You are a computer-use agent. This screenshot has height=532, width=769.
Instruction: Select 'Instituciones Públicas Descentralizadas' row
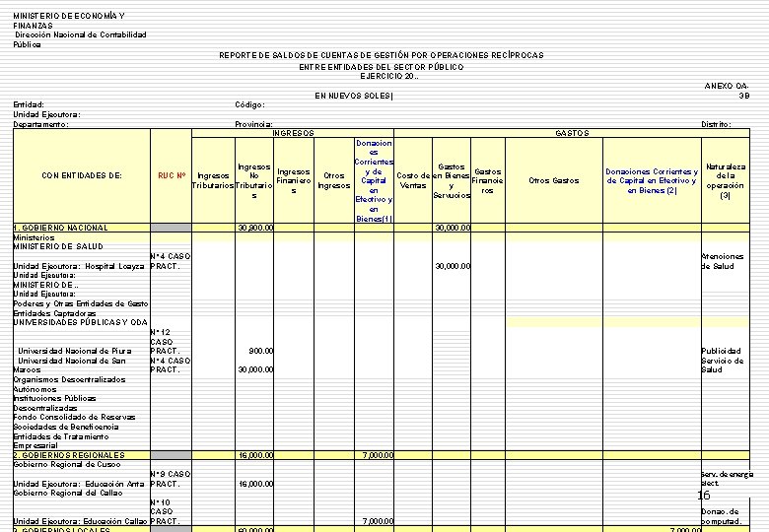point(54,403)
